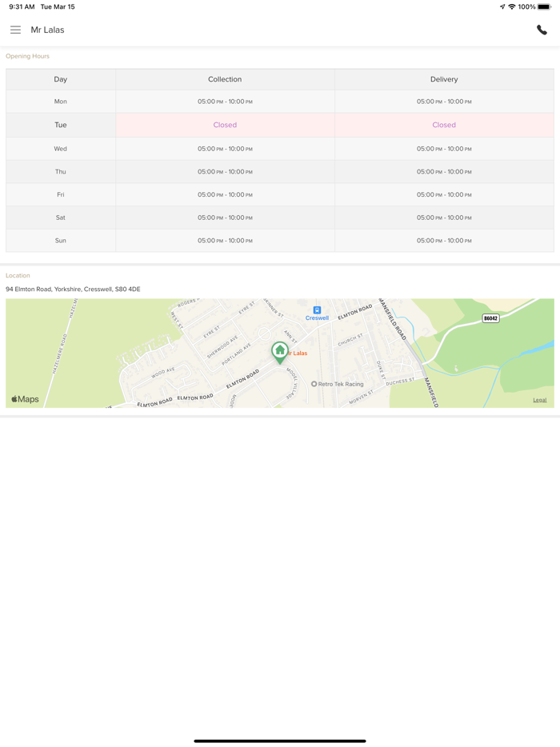The height and width of the screenshot is (747, 560).
Task: Tap the Day column header
Action: click(61, 79)
